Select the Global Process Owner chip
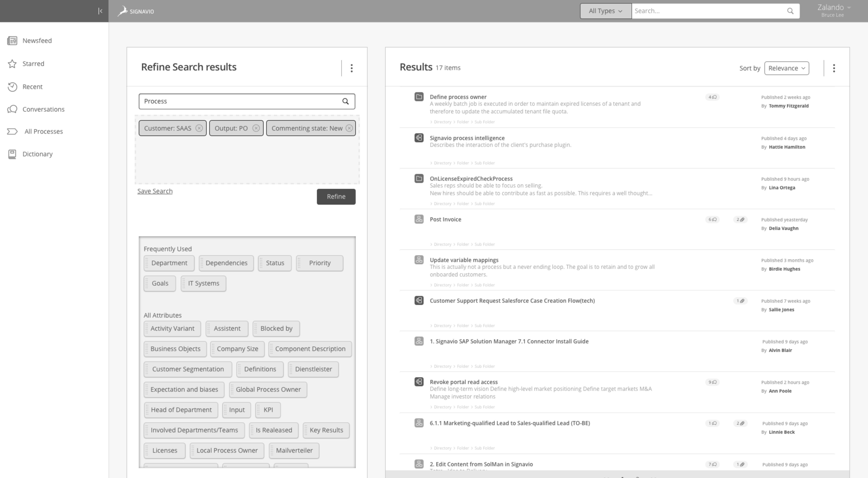Screen dimensions: 868x478 click(268, 389)
